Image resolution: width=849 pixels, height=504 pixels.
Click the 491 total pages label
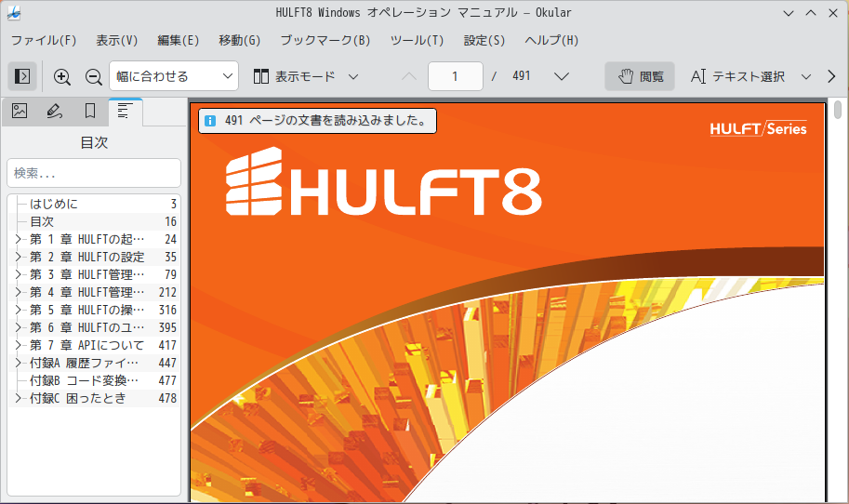[x=522, y=76]
